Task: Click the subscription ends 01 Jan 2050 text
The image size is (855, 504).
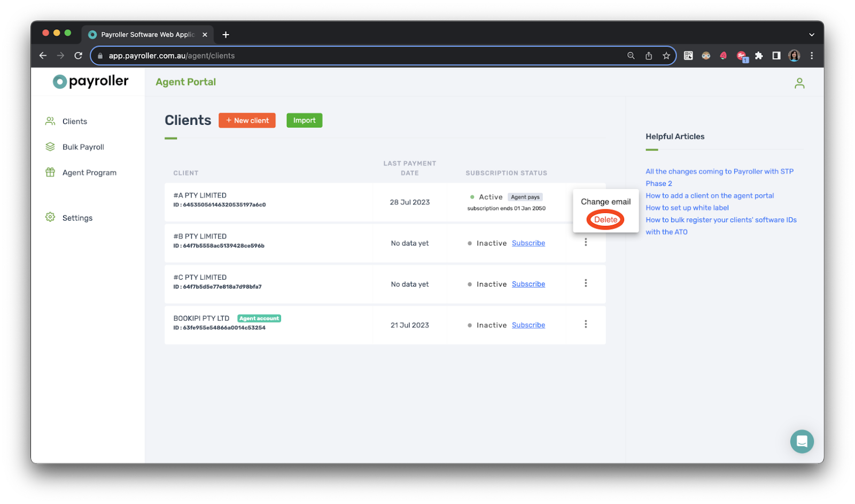Action: click(x=506, y=209)
